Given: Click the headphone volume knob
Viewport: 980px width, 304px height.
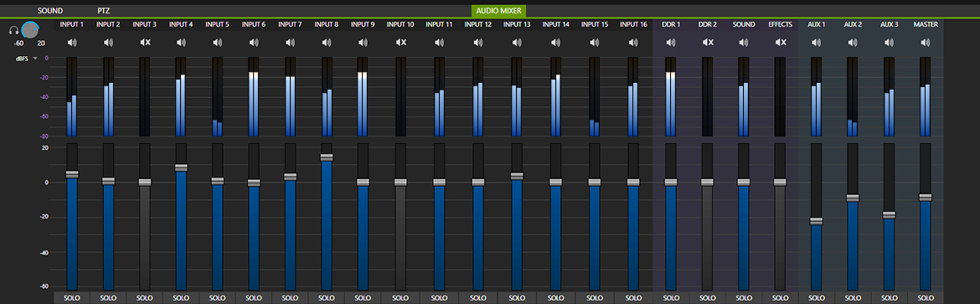Looking at the screenshot, I should coord(29,29).
